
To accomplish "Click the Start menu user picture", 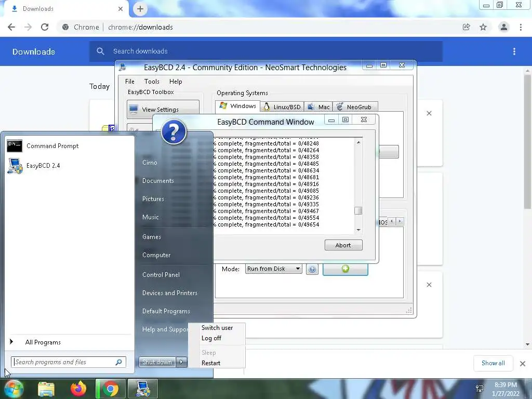I will [x=174, y=131].
